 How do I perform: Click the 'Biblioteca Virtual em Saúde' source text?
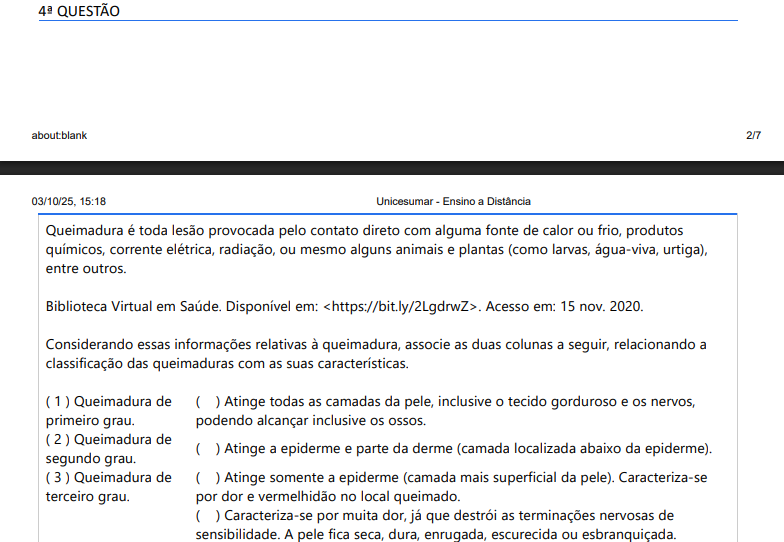coord(134,306)
